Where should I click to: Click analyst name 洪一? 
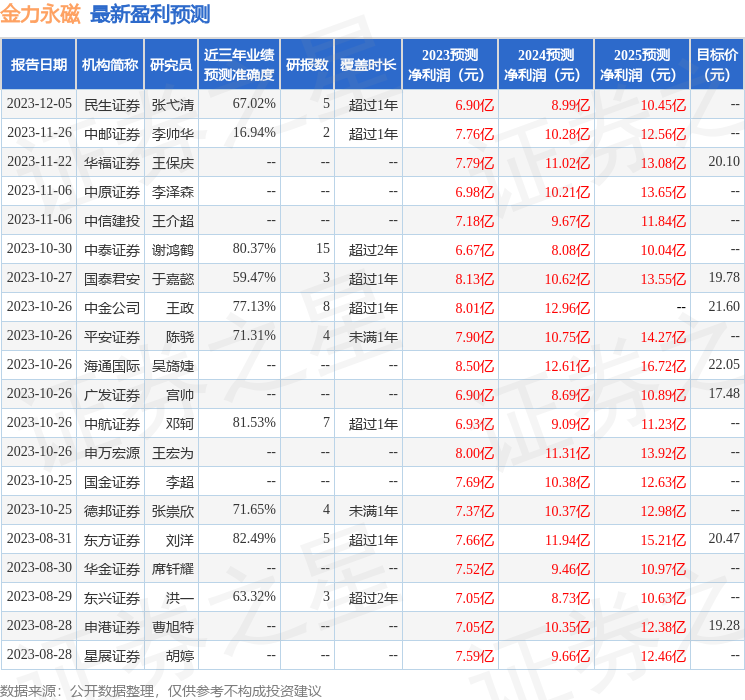pos(180,598)
